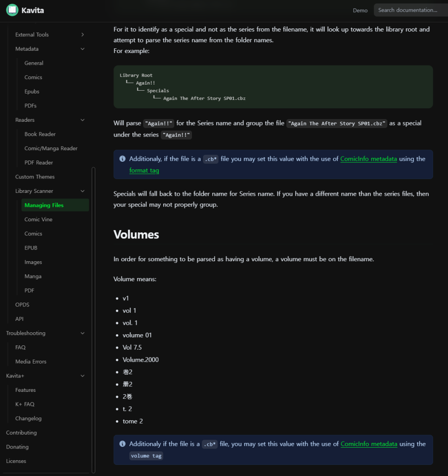Collapse the Troubleshooting section chevron
This screenshot has width=448, height=476.
[83, 333]
